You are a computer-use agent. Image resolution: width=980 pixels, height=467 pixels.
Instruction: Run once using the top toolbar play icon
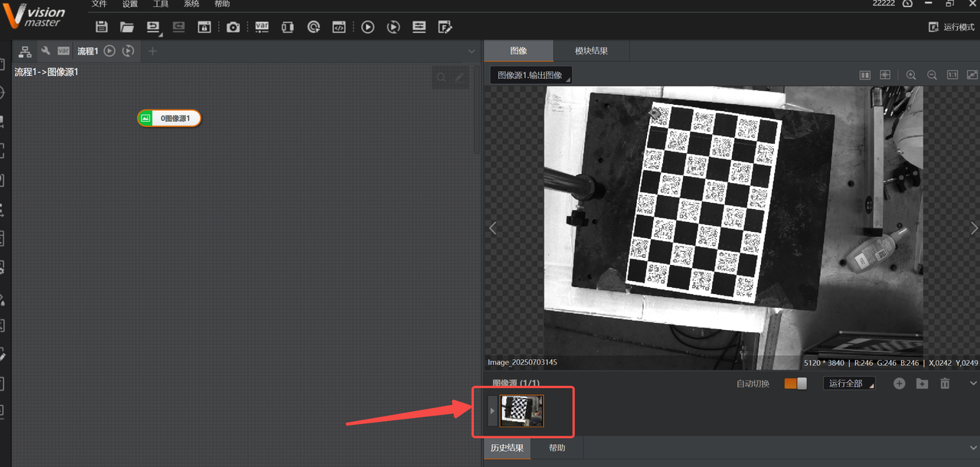[x=367, y=27]
